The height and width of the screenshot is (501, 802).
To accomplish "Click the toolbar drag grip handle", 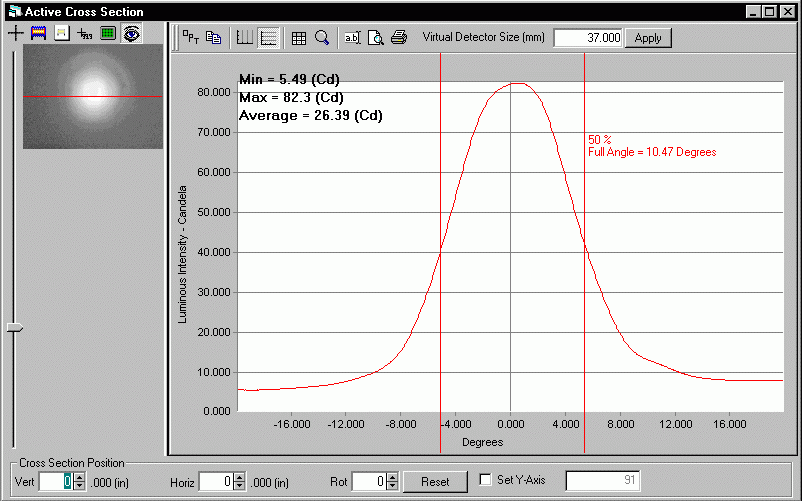I will 175,38.
